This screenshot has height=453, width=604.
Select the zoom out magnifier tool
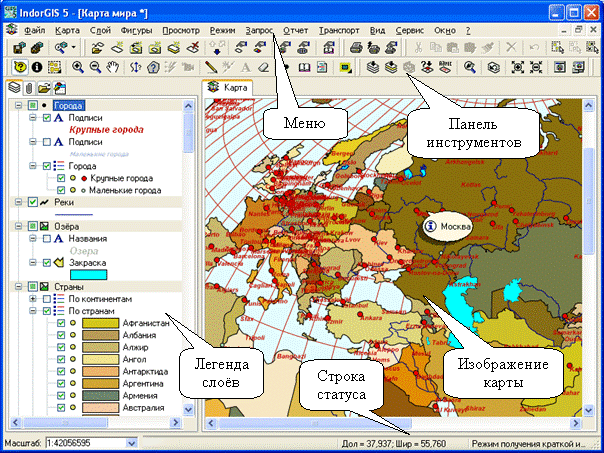93,67
